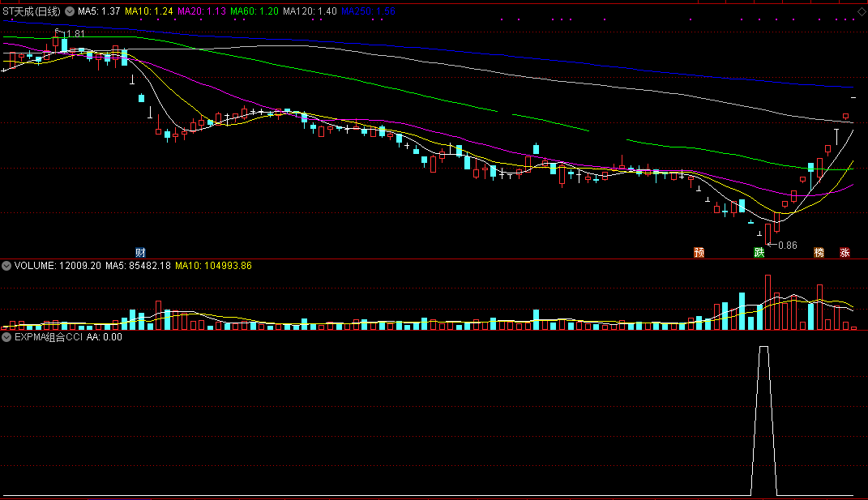
Task: Click the diamond icon at chart corner
Action: click(860, 11)
